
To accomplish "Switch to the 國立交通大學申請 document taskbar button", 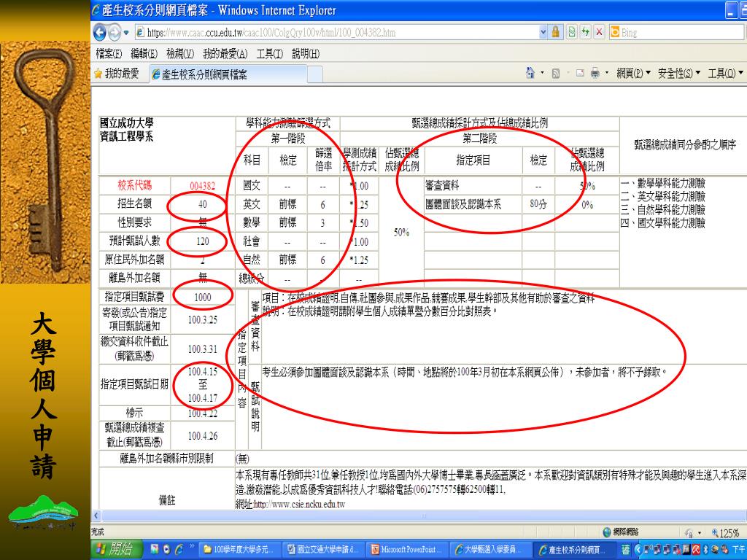I will [x=322, y=550].
